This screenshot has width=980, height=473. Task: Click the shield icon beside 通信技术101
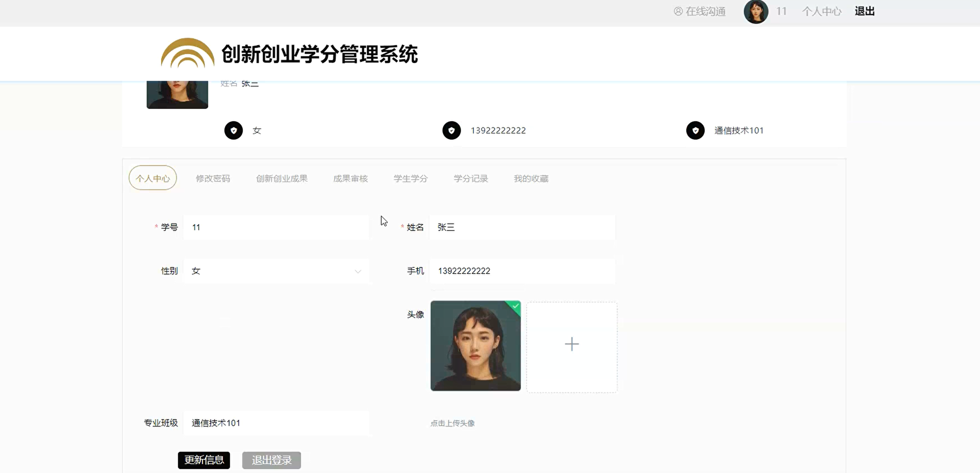(x=696, y=131)
